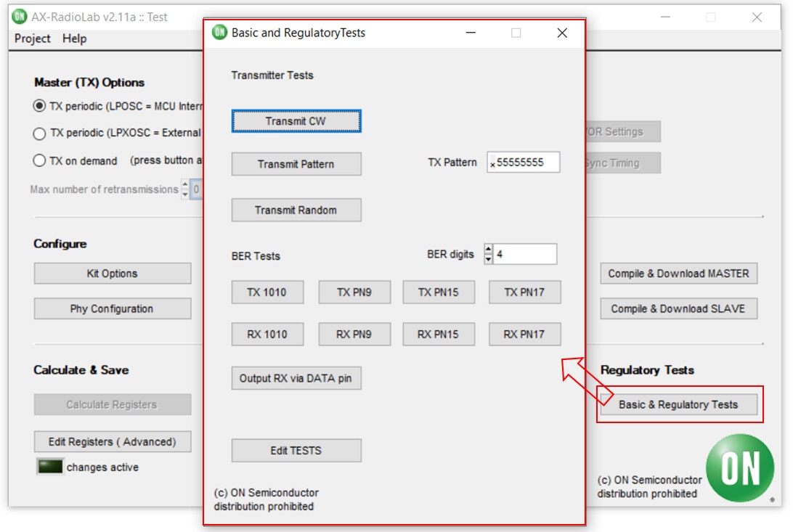793x532 pixels.
Task: Run the RX PN17 BER test
Action: pyautogui.click(x=524, y=335)
